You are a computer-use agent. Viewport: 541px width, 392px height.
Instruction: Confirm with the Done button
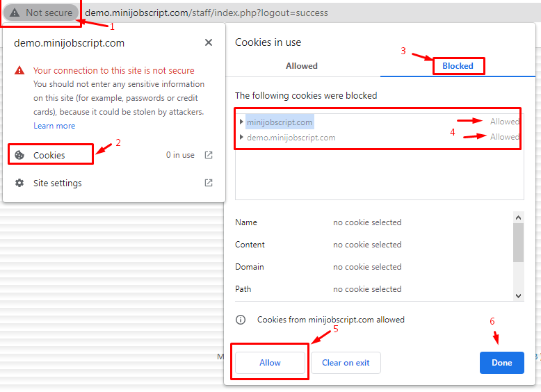click(x=501, y=363)
